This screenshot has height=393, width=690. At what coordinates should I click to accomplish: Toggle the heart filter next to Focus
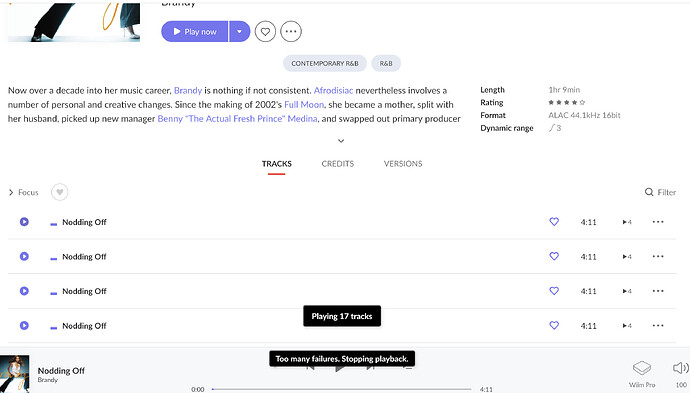coord(59,192)
